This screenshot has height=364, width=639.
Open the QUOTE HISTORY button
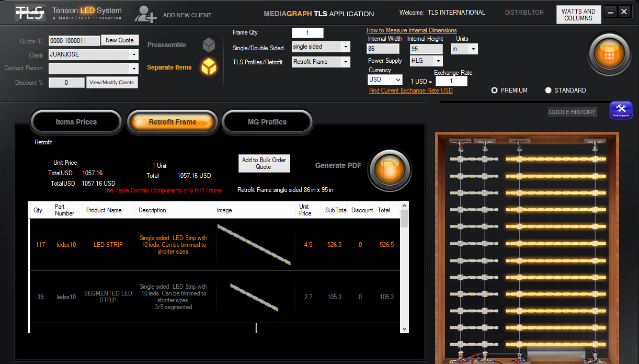[572, 112]
